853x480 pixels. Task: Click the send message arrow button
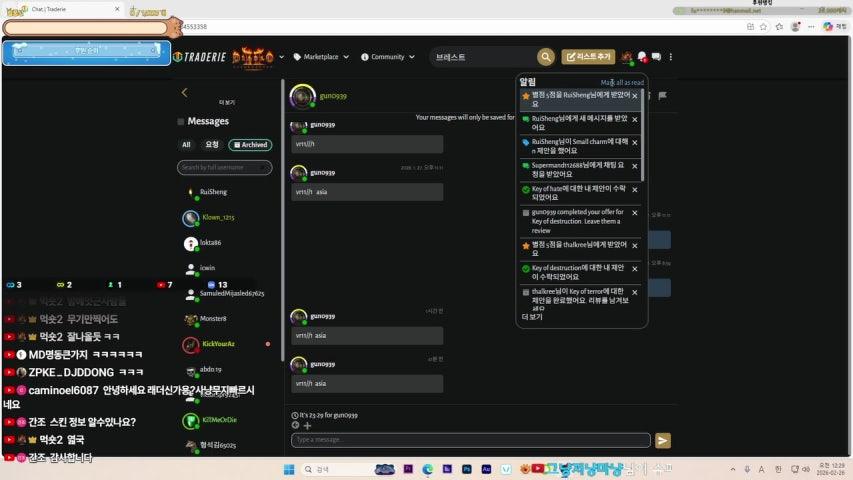click(x=663, y=440)
